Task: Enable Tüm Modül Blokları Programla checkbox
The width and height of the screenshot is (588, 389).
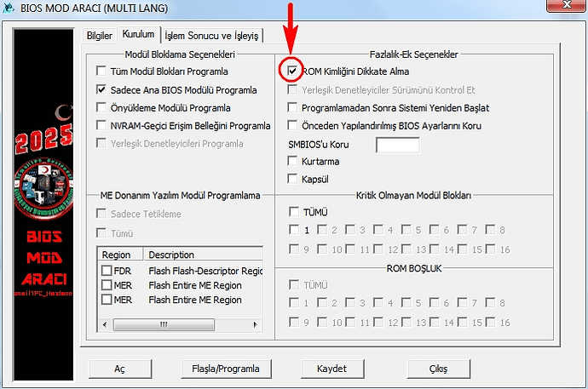Action: pyautogui.click(x=102, y=71)
